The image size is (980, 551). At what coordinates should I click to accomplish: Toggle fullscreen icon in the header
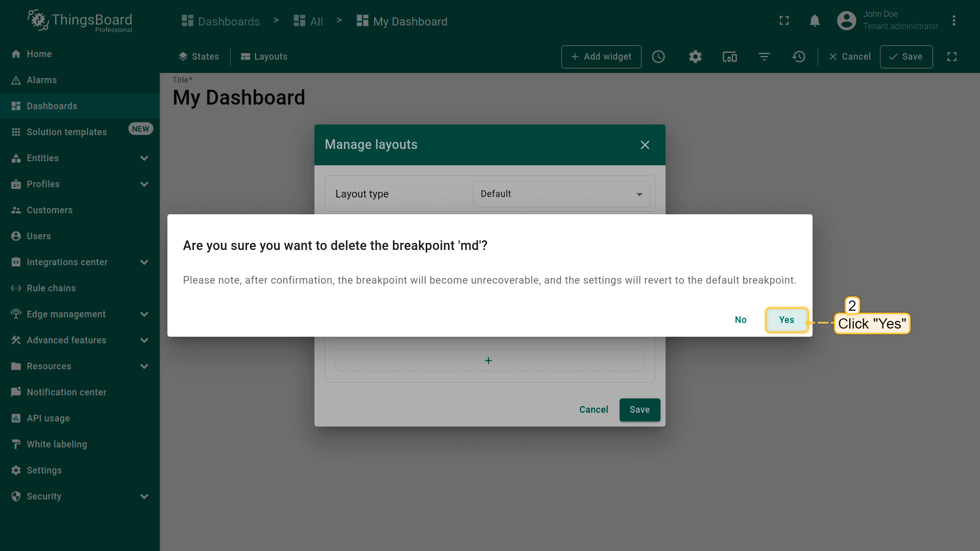point(784,21)
